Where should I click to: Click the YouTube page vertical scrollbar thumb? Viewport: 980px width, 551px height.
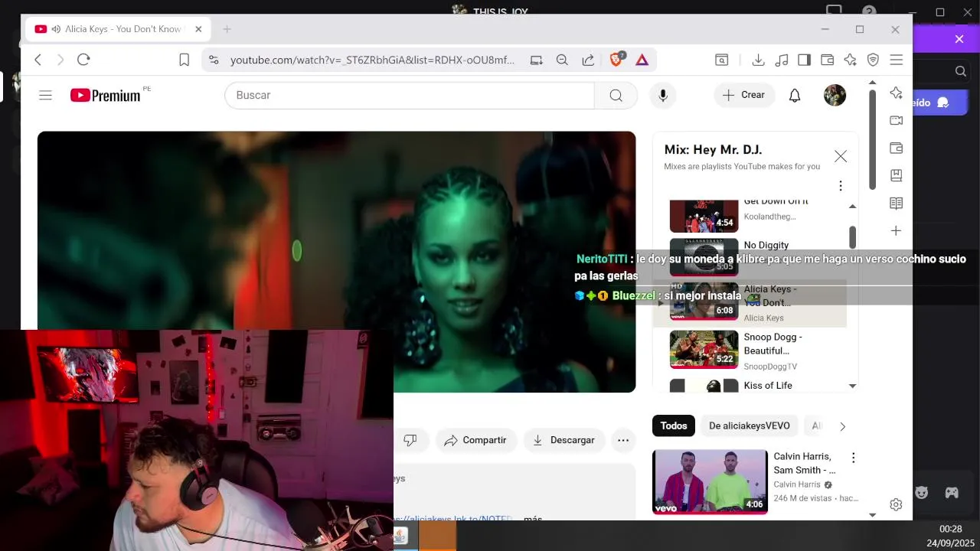pos(872,140)
